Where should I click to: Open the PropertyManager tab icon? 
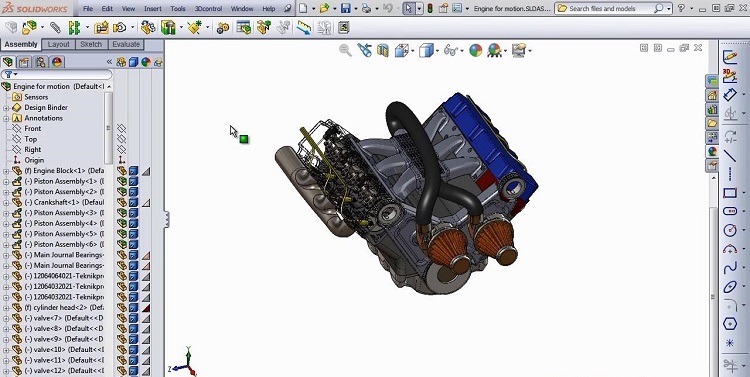[24, 62]
